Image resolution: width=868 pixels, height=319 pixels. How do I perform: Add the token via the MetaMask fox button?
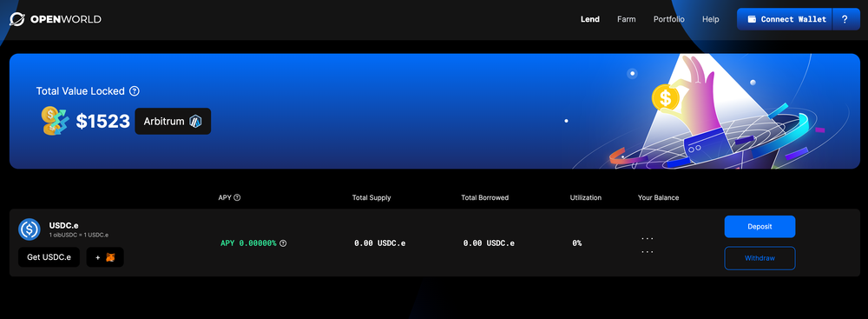point(105,257)
